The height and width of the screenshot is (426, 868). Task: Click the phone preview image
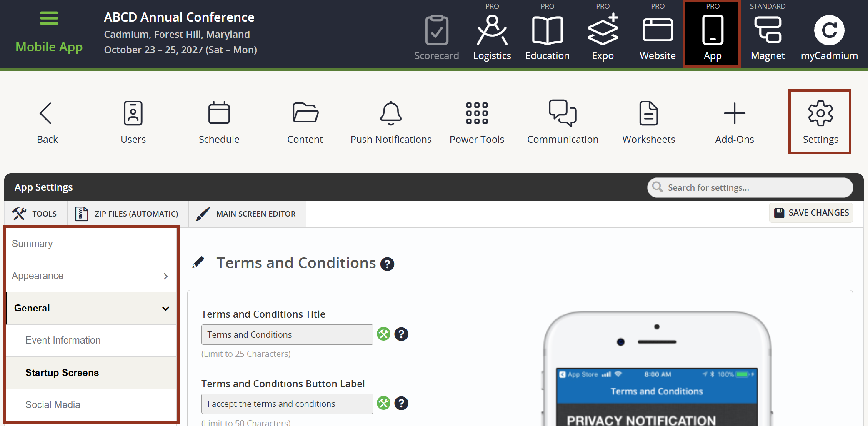(657, 369)
